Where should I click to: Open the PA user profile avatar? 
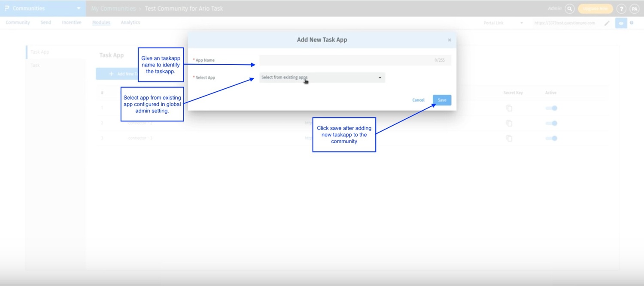coord(634,9)
